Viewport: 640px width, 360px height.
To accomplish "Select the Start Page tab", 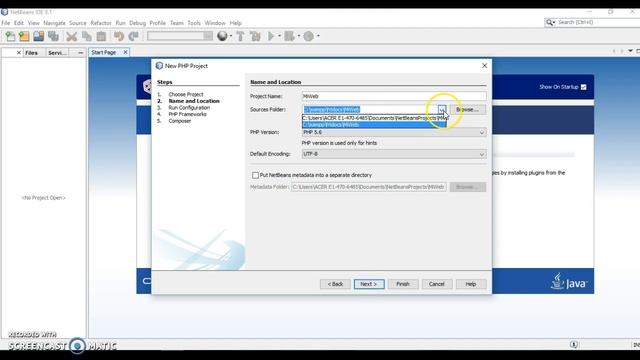I will tap(104, 52).
